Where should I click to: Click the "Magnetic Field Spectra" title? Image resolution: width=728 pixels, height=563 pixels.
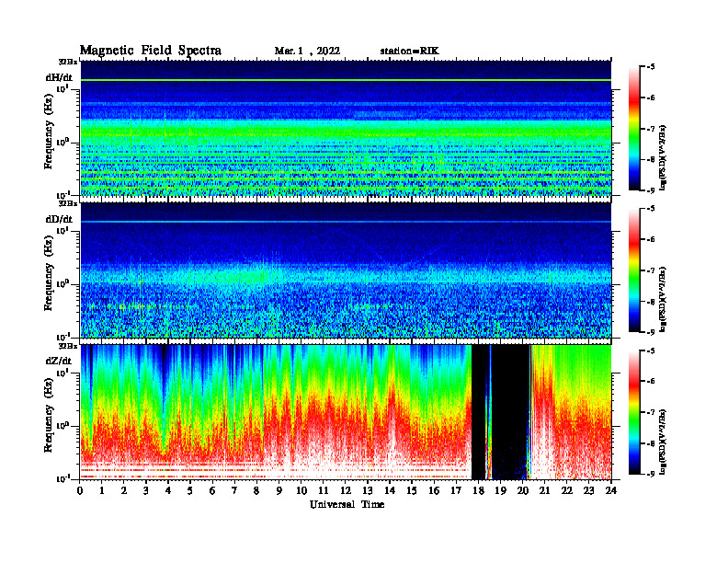click(151, 51)
